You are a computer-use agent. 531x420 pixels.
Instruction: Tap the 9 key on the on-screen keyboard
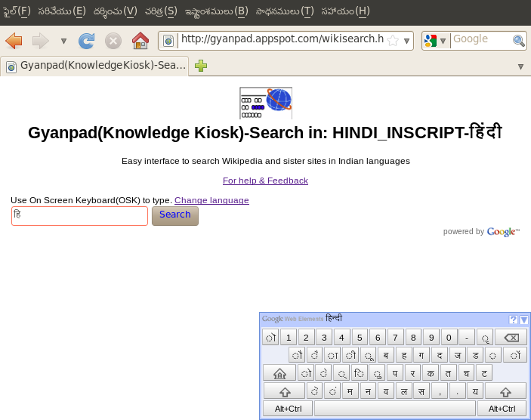click(431, 338)
